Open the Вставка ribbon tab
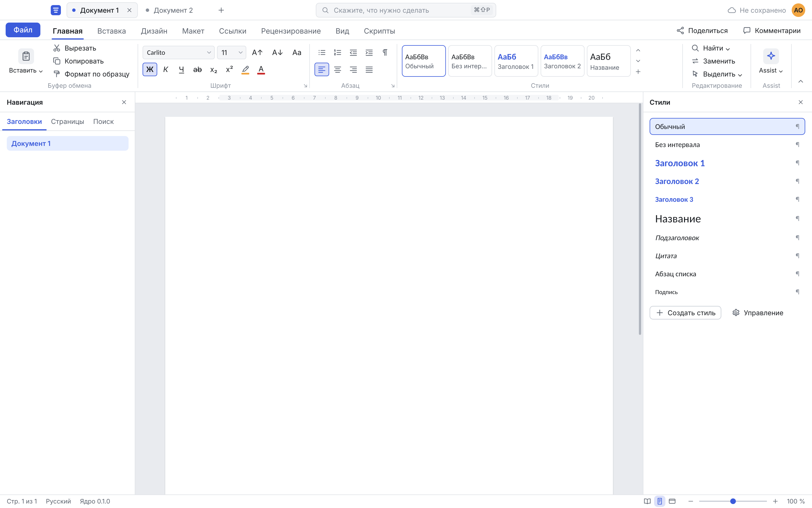Viewport: 812px width, 508px height. coord(111,31)
